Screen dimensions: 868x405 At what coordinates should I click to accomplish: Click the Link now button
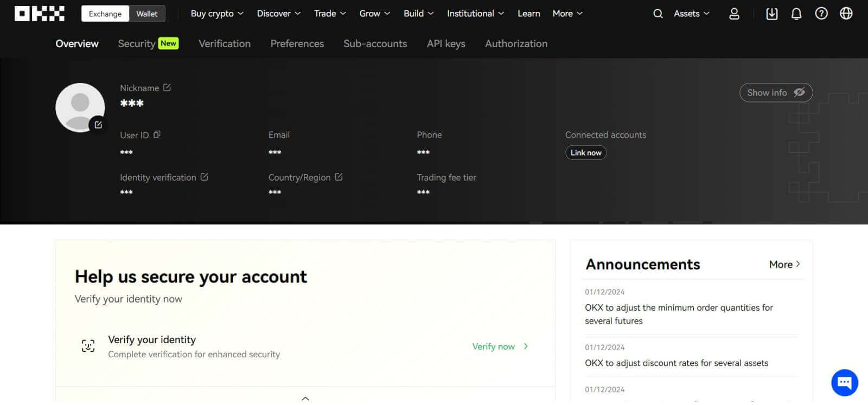point(585,153)
